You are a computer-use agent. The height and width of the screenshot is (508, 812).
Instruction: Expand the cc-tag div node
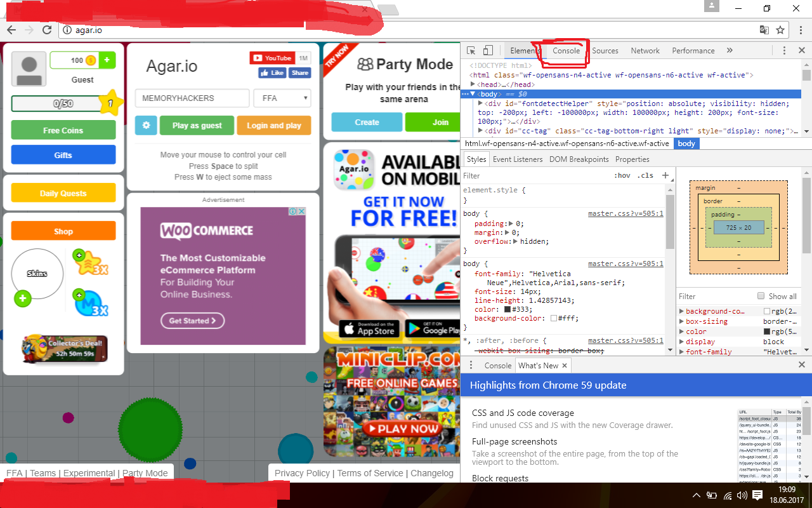[481, 131]
